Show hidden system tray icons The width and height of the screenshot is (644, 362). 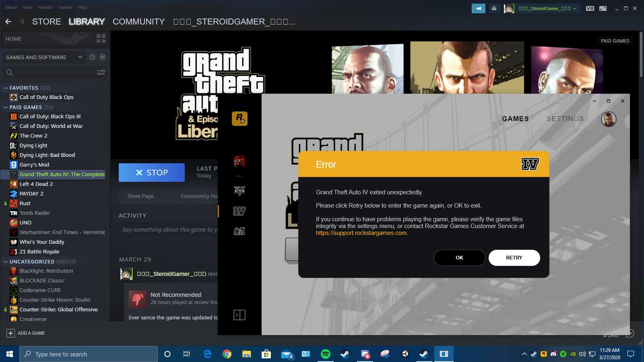[x=524, y=354]
